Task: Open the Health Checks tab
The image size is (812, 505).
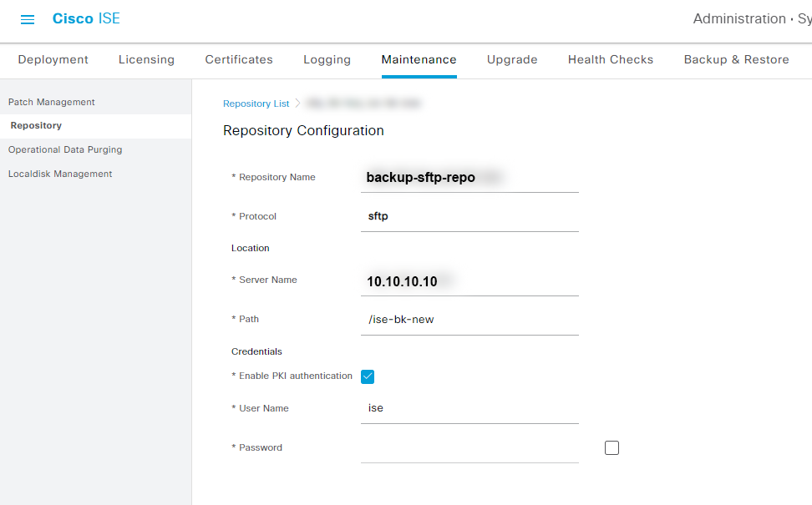Action: (x=610, y=59)
